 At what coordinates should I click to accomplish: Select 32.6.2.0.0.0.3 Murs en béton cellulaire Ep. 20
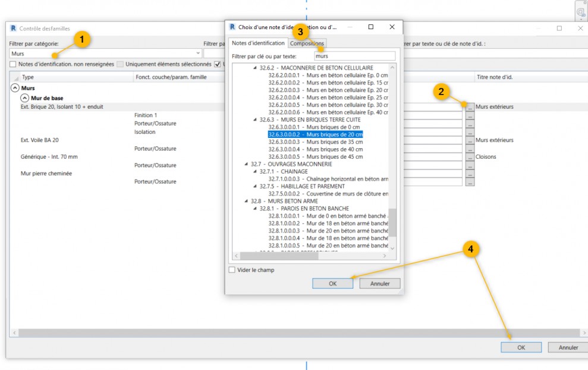328,90
